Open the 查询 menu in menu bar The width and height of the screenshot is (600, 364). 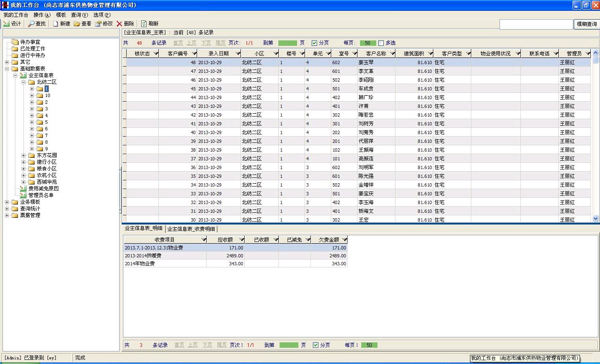[79, 15]
